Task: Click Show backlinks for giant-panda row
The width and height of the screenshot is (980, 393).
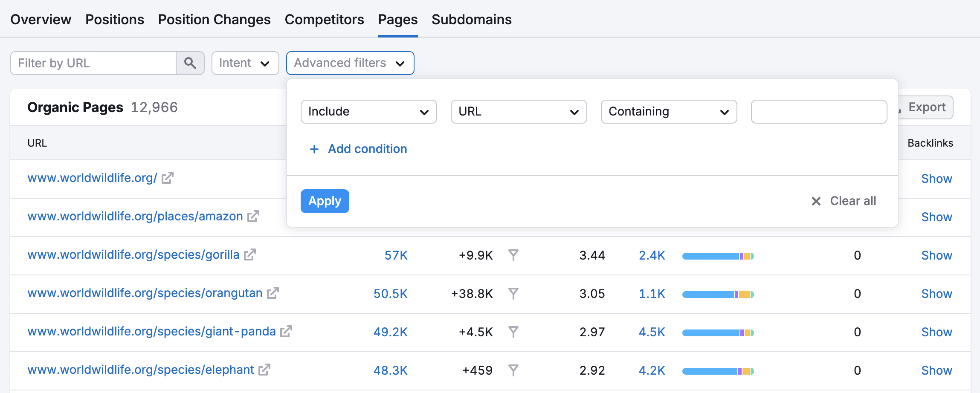Action: (x=937, y=332)
